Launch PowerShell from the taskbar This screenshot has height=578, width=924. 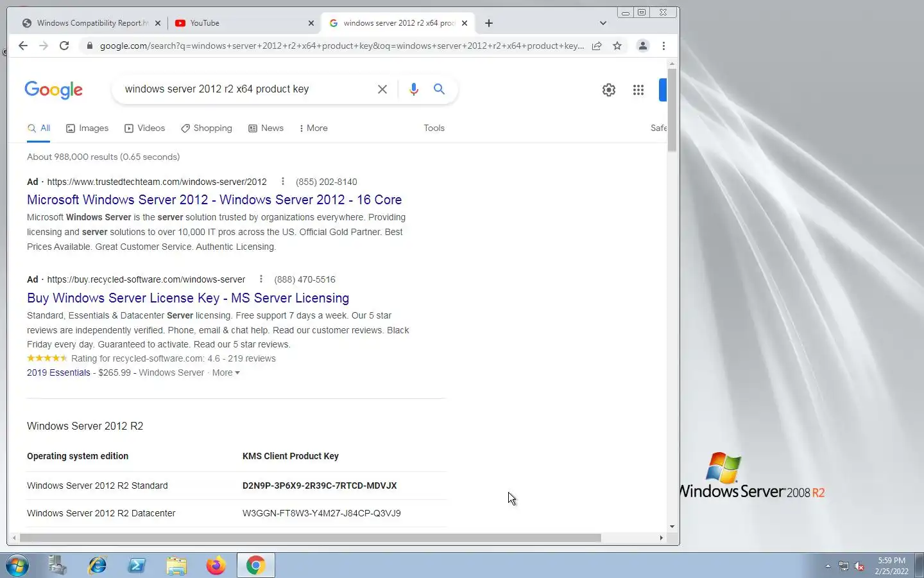[137, 566]
